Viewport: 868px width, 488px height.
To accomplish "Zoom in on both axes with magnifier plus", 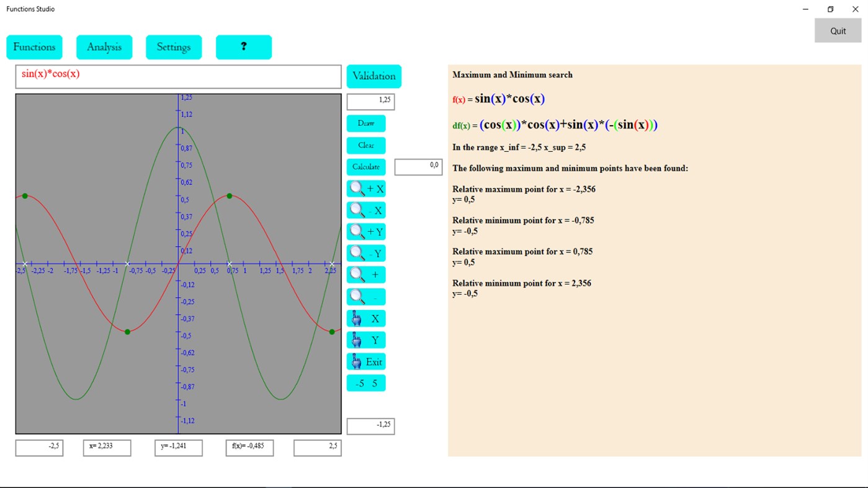I will coord(365,275).
